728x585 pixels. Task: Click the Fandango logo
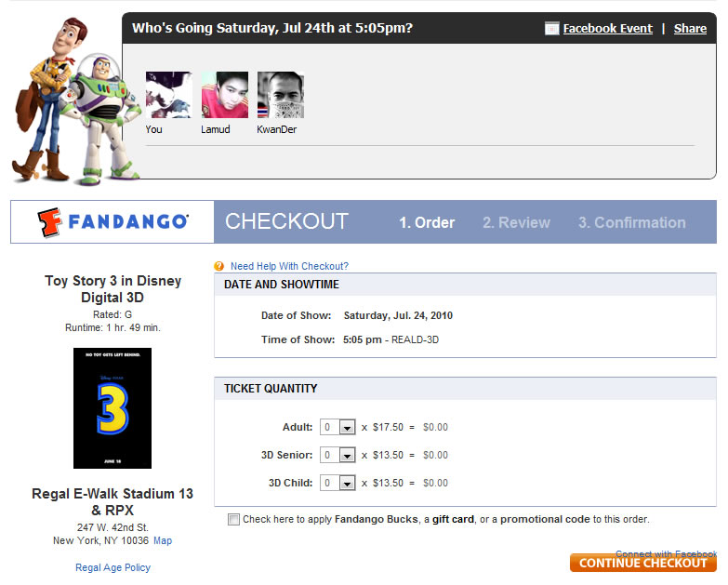pyautogui.click(x=113, y=222)
